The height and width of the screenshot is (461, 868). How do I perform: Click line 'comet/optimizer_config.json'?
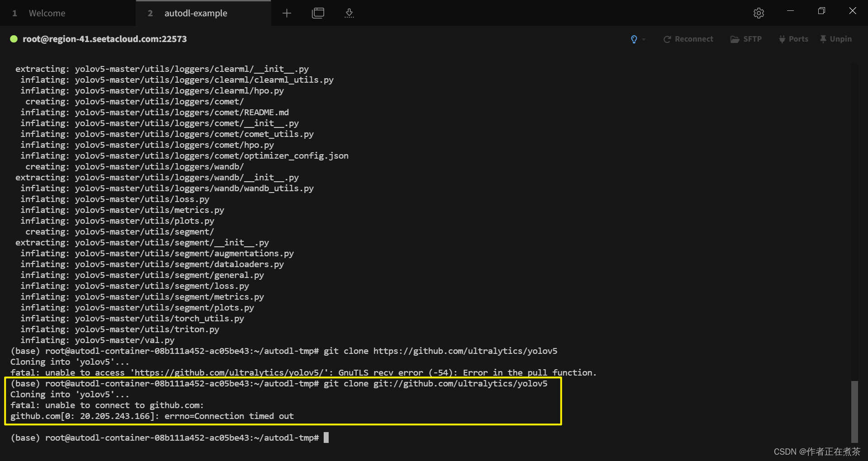(184, 156)
